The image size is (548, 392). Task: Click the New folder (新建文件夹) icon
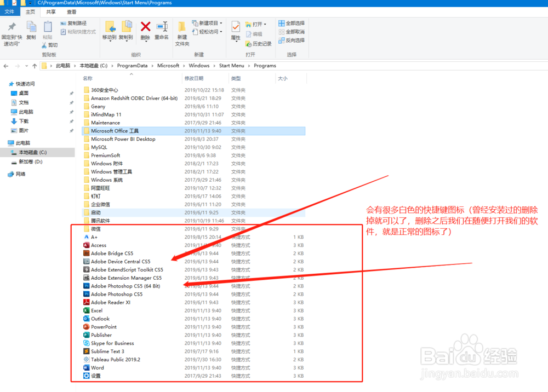pyautogui.click(x=182, y=26)
